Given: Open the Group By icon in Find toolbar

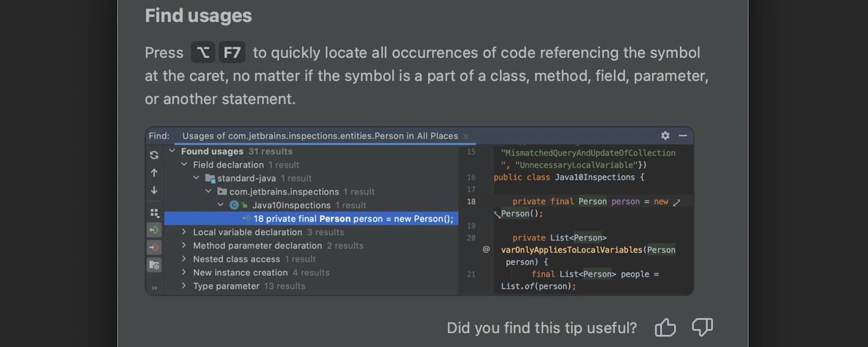Looking at the screenshot, I should pos(154,213).
